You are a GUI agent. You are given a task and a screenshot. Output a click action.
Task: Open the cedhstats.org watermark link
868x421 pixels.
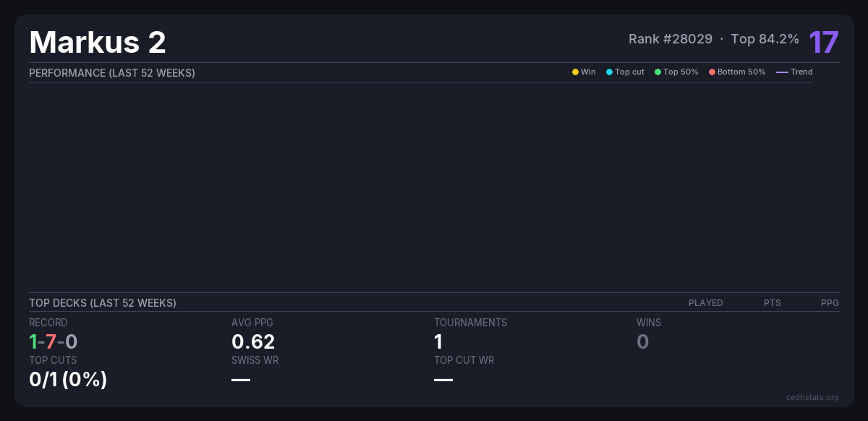(812, 397)
